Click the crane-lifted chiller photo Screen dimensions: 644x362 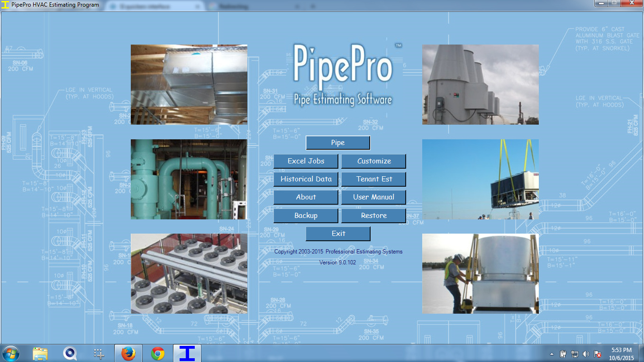click(481, 179)
